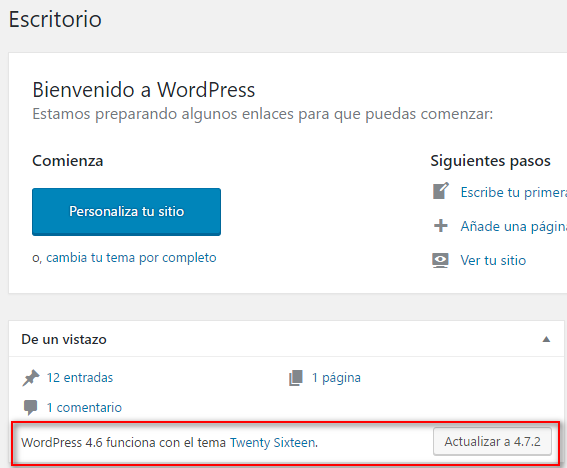Open the Añade una página link
The height and width of the screenshot is (468, 567).
pos(513,226)
